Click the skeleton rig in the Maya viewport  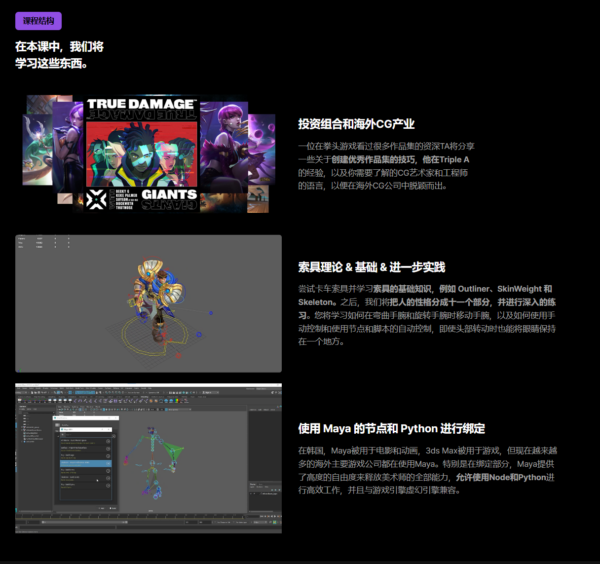(x=155, y=463)
